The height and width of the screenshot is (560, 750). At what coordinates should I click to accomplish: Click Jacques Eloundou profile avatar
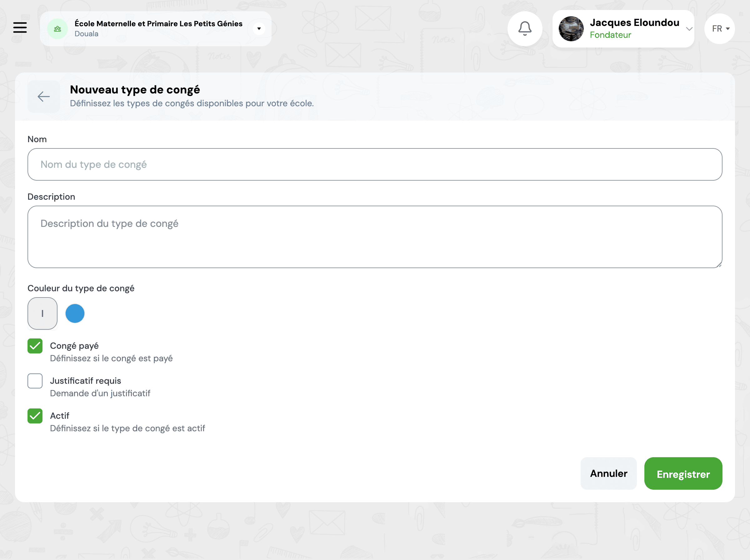[x=571, y=29]
